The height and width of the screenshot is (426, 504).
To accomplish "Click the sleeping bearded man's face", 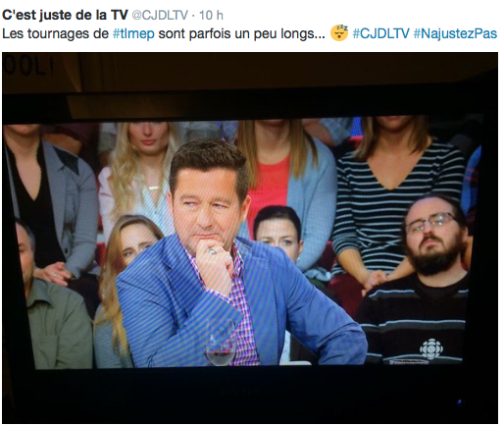I will point(432,234).
